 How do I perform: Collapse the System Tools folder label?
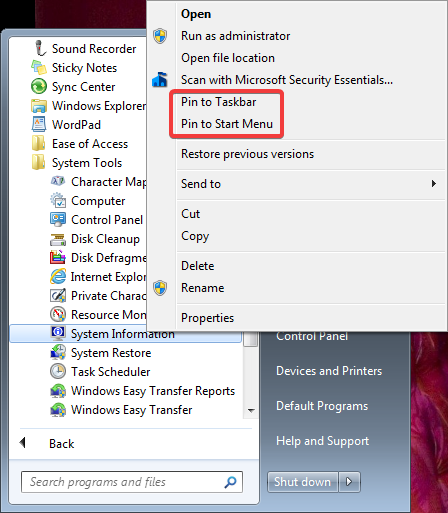click(x=87, y=163)
